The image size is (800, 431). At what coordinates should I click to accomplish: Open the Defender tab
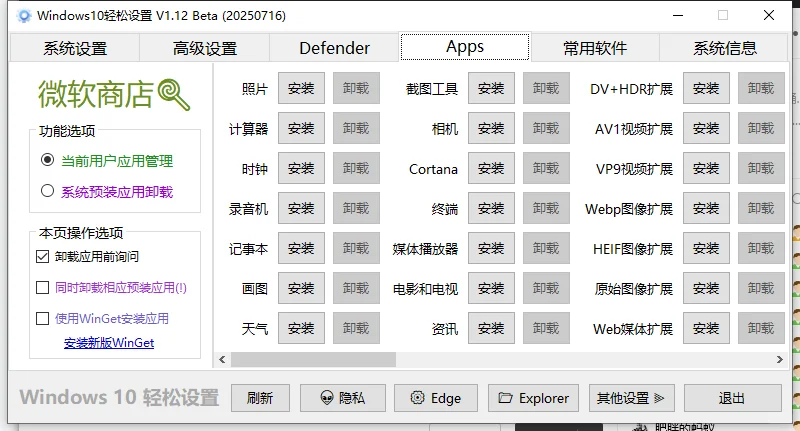[x=334, y=48]
